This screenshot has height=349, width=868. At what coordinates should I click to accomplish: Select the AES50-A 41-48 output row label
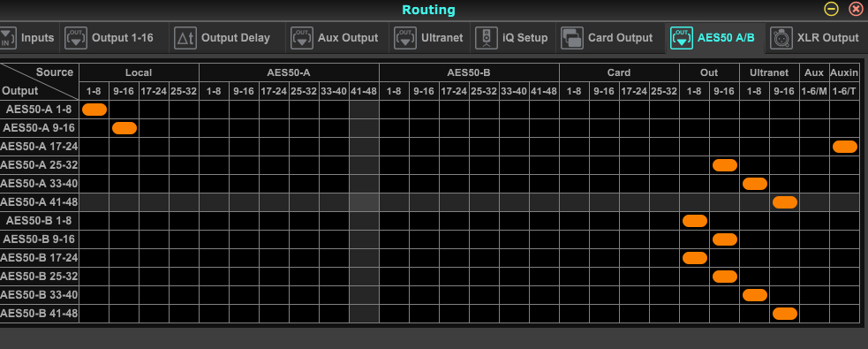click(x=40, y=202)
